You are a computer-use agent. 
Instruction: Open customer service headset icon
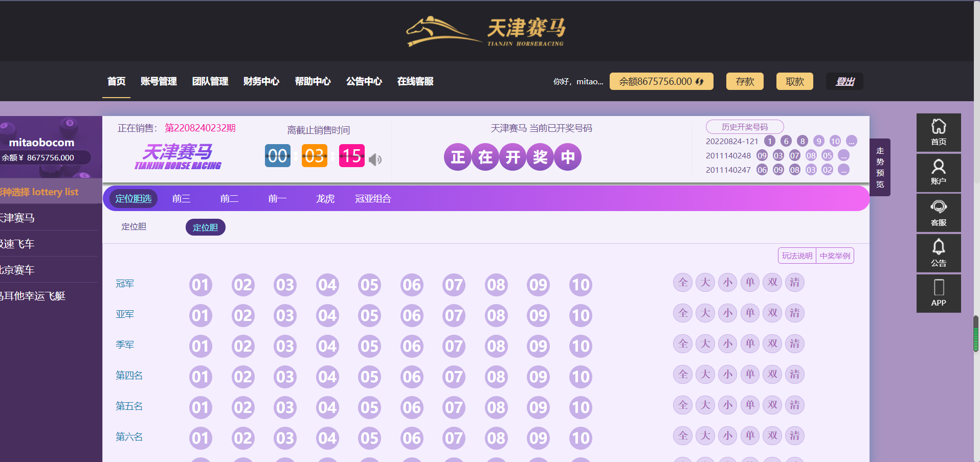938,213
